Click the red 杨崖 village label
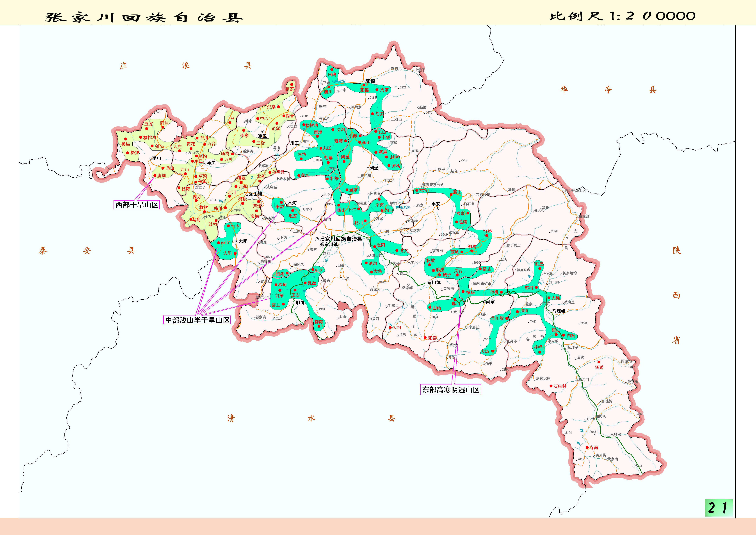This screenshot has height=535, width=756. click(125, 144)
